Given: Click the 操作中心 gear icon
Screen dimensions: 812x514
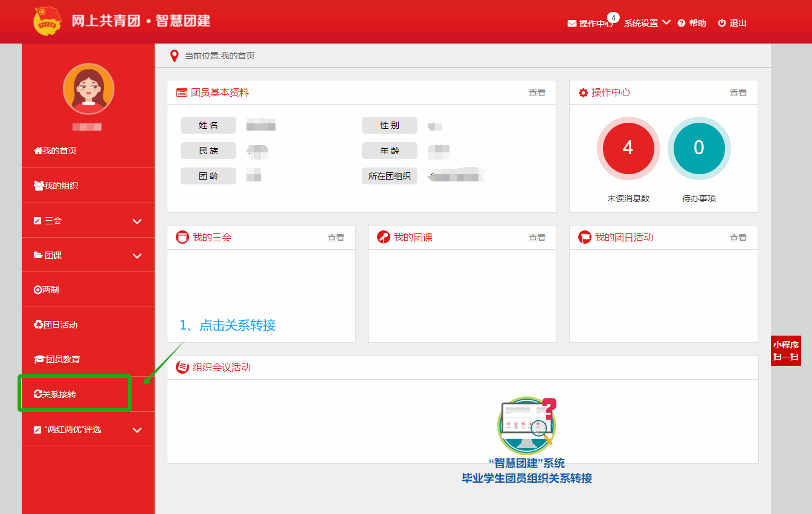Looking at the screenshot, I should click(x=583, y=93).
